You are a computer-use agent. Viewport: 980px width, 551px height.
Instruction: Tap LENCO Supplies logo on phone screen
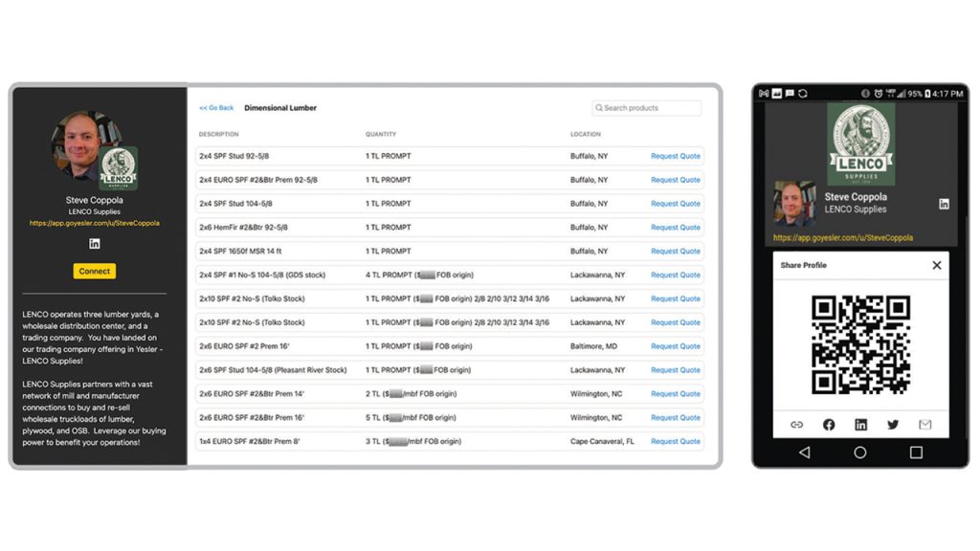coord(861,144)
